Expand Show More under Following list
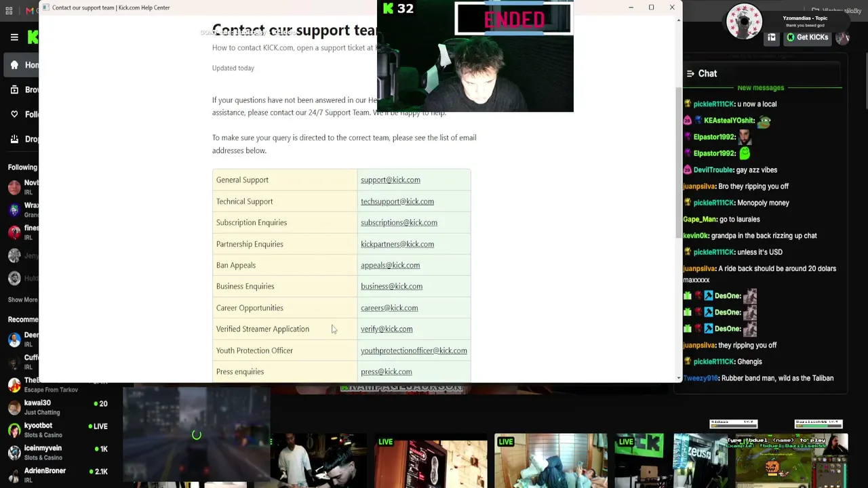 [22, 300]
